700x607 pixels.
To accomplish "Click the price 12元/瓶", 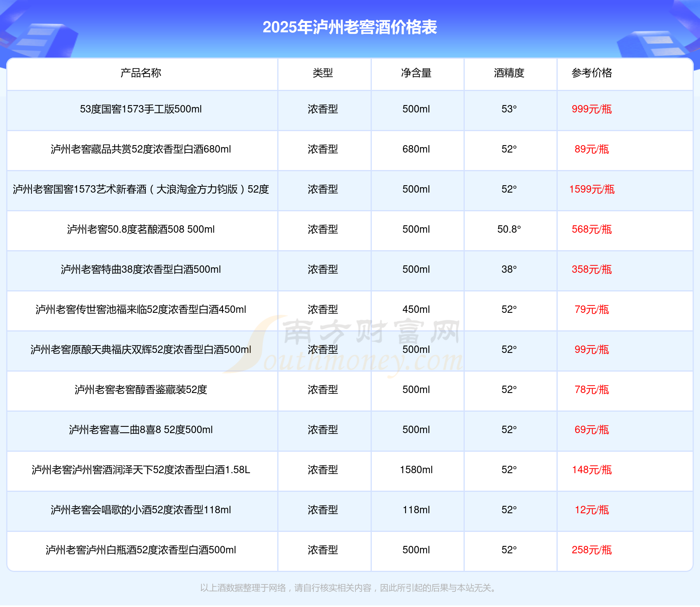I will click(x=591, y=510).
